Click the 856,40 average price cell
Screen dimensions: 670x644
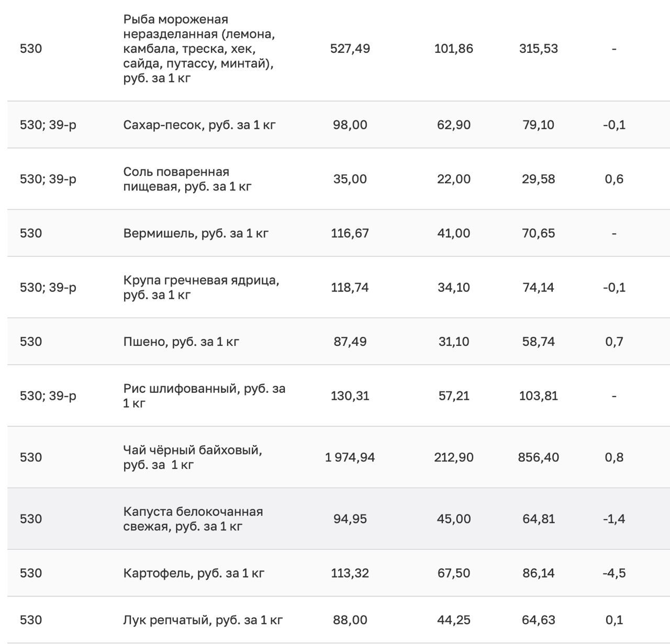[x=538, y=457]
